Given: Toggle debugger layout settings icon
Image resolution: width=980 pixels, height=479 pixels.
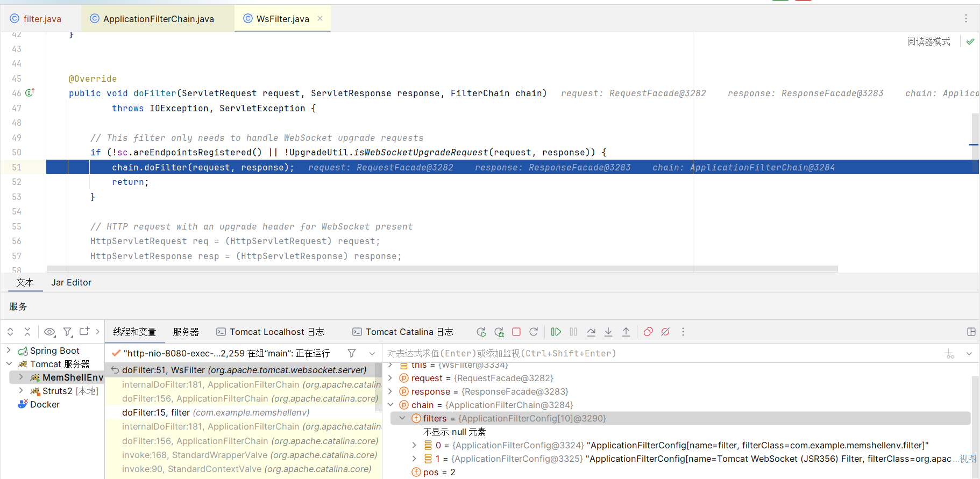Looking at the screenshot, I should 971,332.
